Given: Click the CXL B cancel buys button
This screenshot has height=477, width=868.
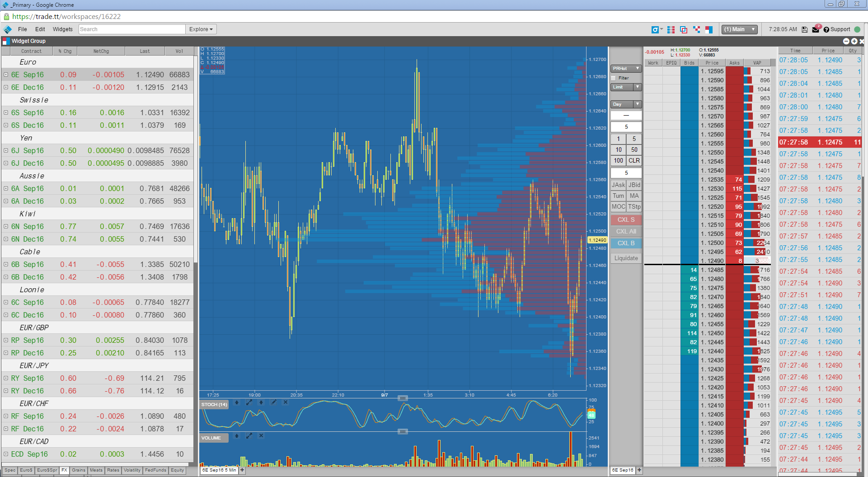Looking at the screenshot, I should tap(626, 243).
